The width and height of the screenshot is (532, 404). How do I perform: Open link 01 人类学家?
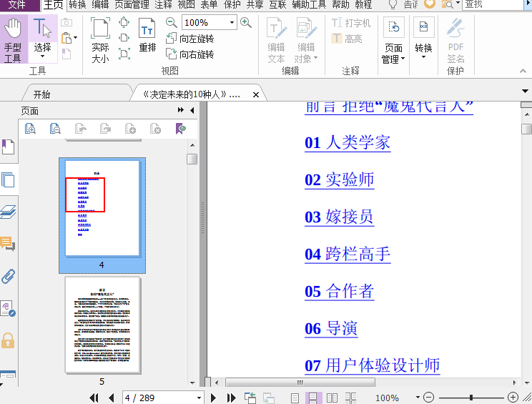click(x=348, y=142)
